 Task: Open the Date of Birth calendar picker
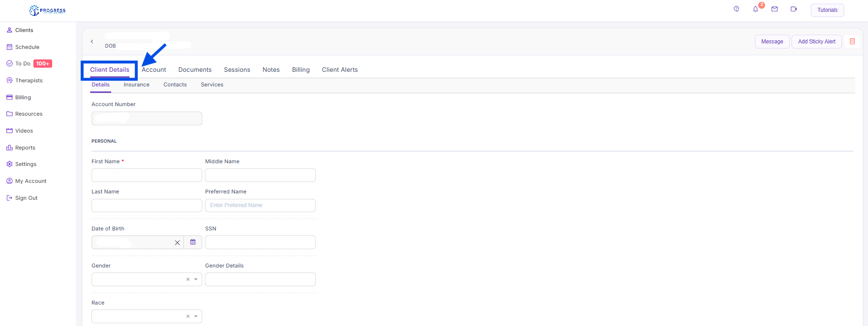(193, 242)
